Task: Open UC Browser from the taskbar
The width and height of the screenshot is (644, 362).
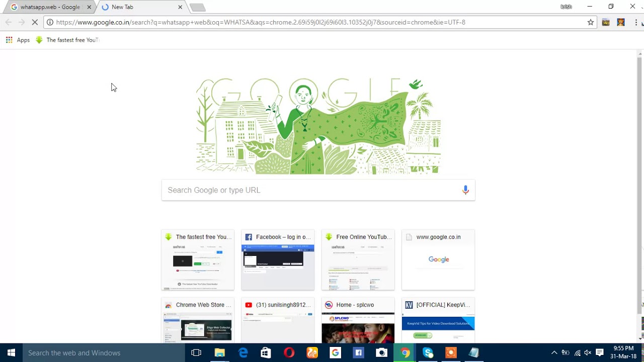Action: 312,353
